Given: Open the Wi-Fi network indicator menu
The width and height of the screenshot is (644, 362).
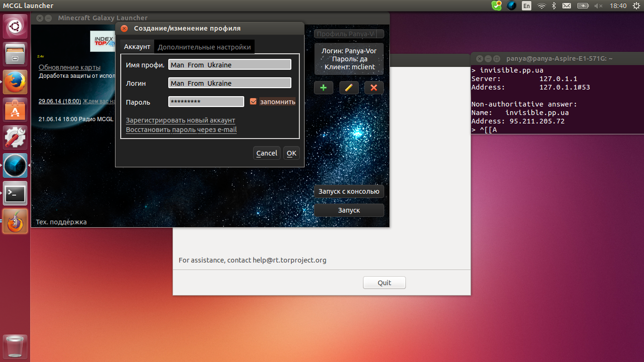Looking at the screenshot, I should coord(541,6).
